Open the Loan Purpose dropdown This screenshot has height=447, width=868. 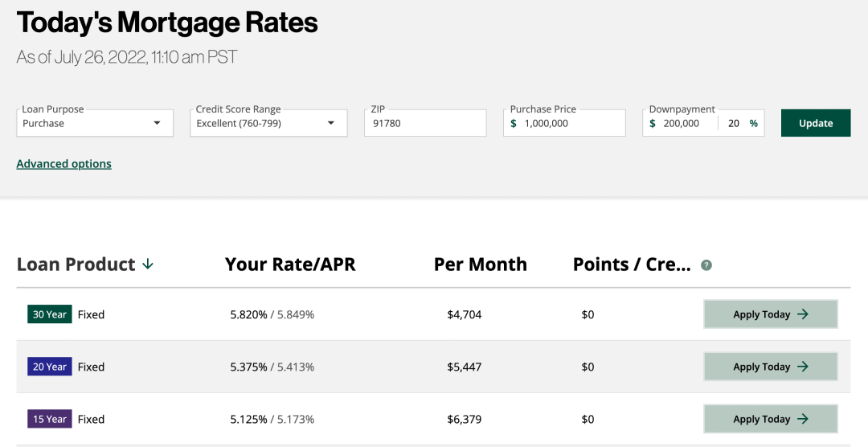[95, 124]
